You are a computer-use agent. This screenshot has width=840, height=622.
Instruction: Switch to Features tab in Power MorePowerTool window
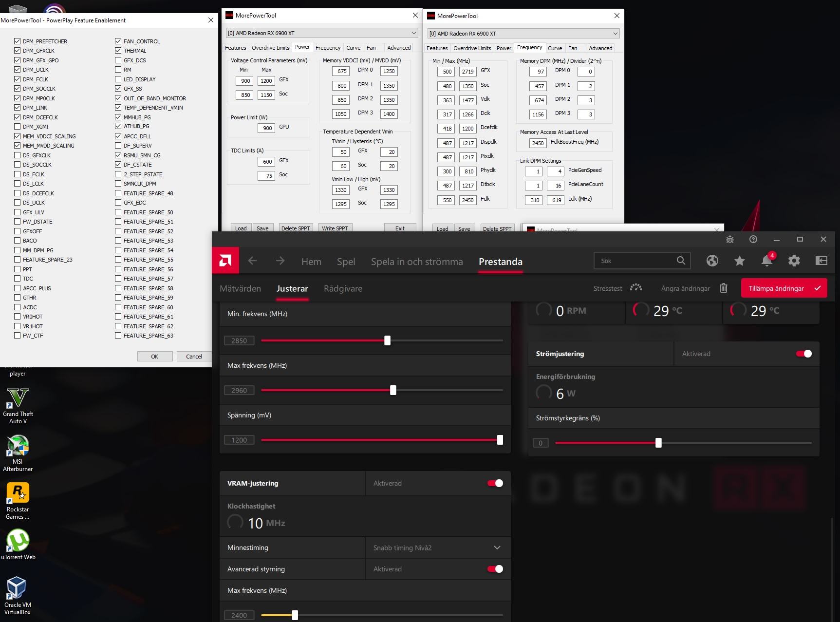[236, 48]
